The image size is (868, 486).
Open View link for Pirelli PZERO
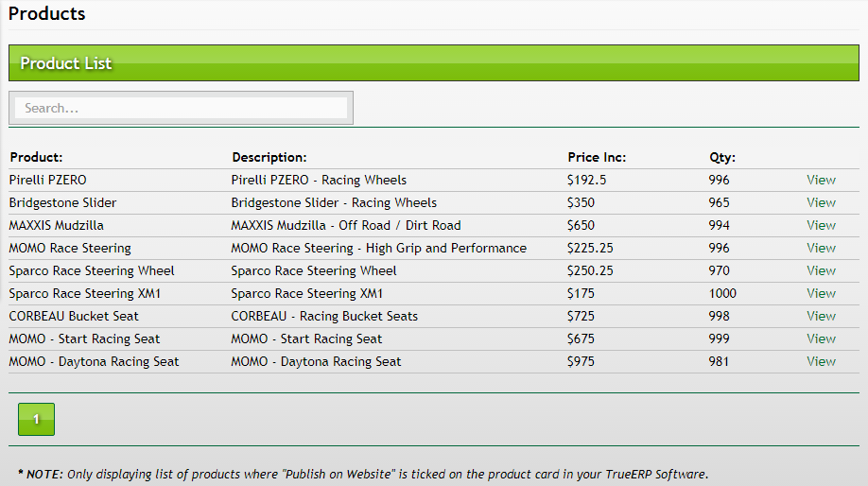click(821, 180)
